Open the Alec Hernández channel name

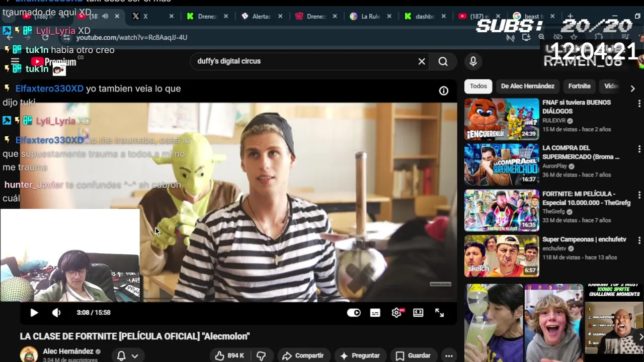click(68, 351)
